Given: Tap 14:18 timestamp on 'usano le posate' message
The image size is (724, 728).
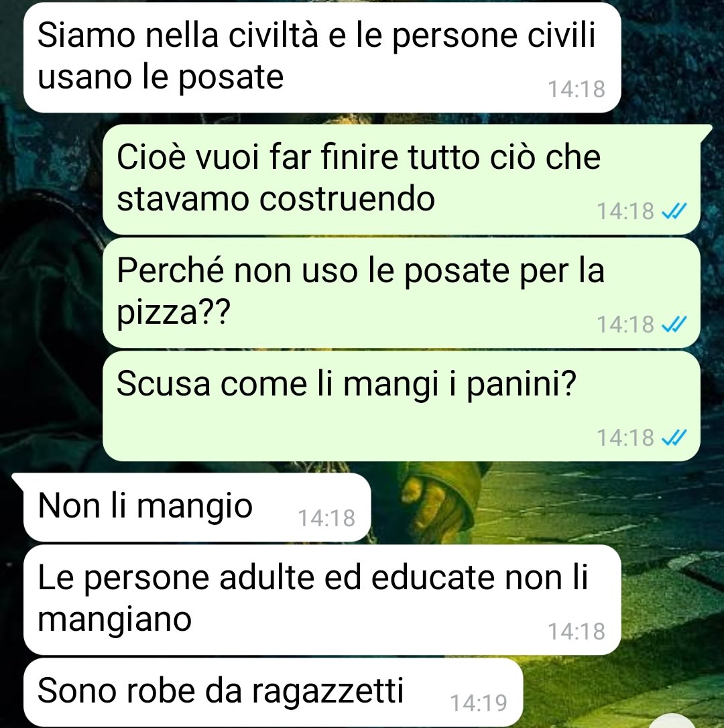Looking at the screenshot, I should [577, 89].
